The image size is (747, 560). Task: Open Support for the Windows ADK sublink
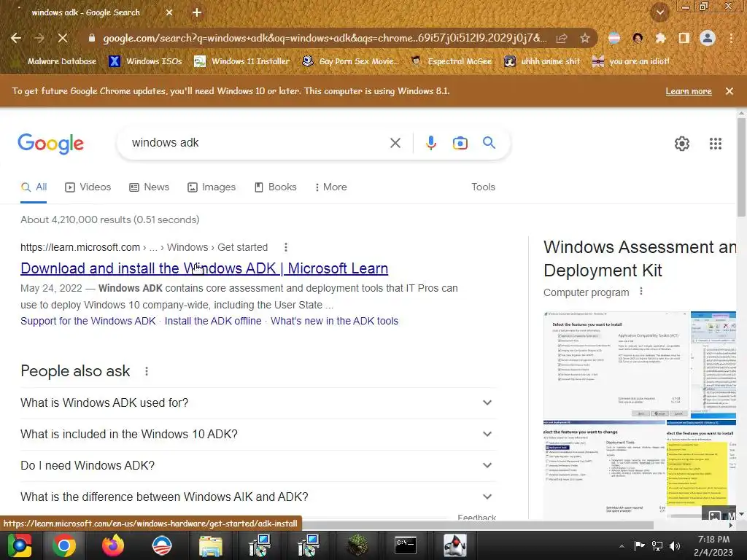pyautogui.click(x=88, y=321)
